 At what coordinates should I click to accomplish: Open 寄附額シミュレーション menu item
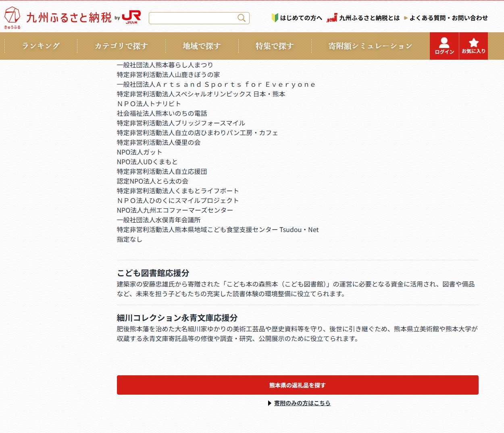pyautogui.click(x=370, y=46)
